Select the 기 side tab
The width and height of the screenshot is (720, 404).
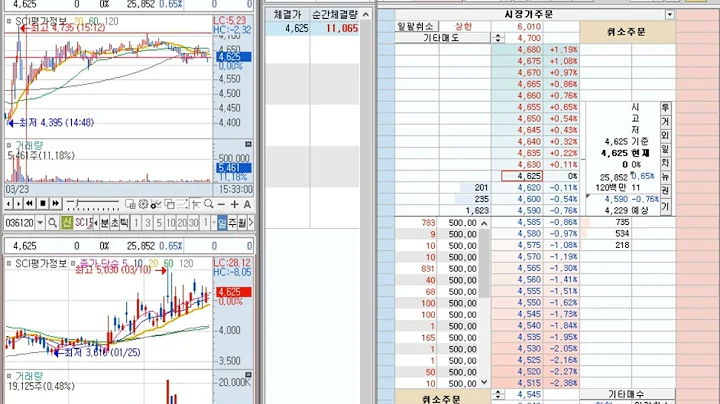coord(665,207)
